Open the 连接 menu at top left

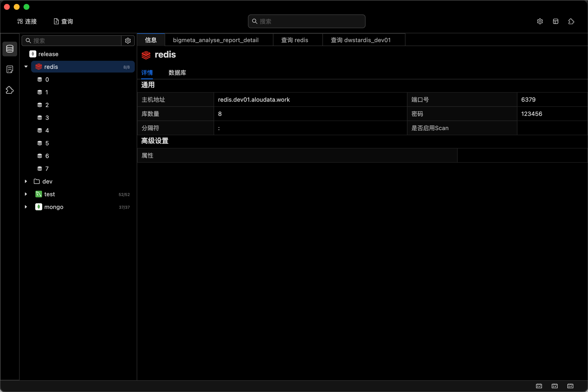pos(27,21)
